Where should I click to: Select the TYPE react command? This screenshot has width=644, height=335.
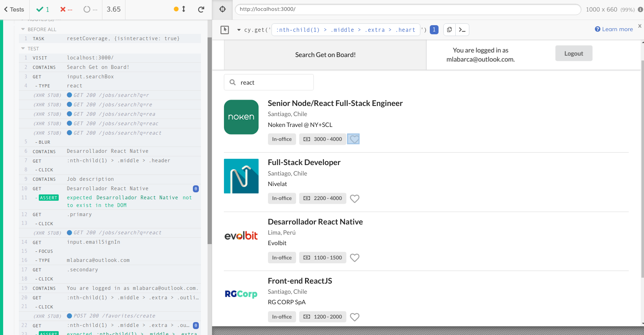[110, 86]
